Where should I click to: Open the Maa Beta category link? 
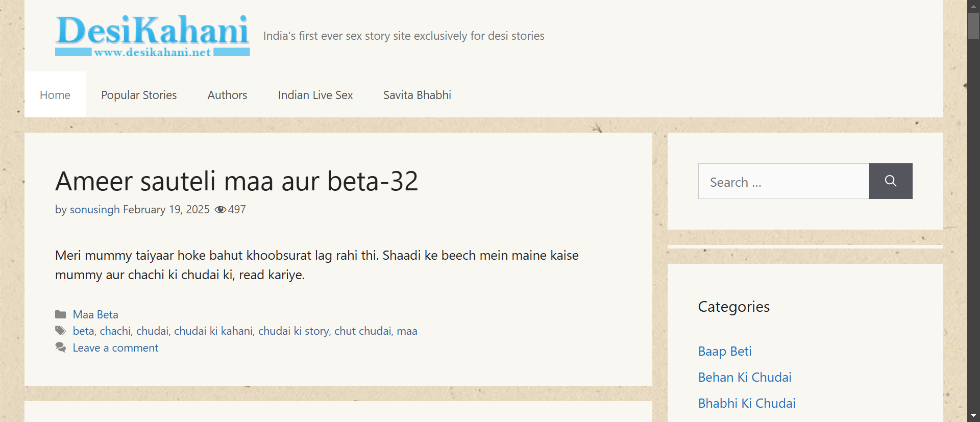(x=95, y=314)
